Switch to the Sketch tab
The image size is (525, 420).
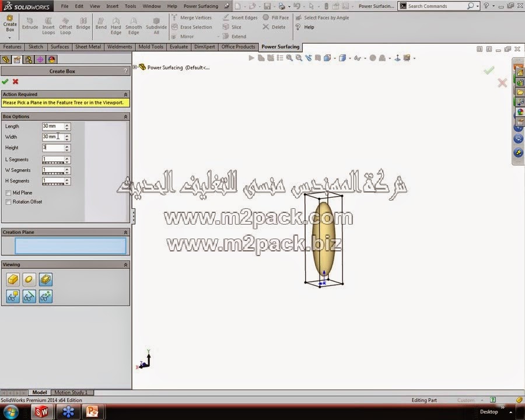pyautogui.click(x=36, y=47)
